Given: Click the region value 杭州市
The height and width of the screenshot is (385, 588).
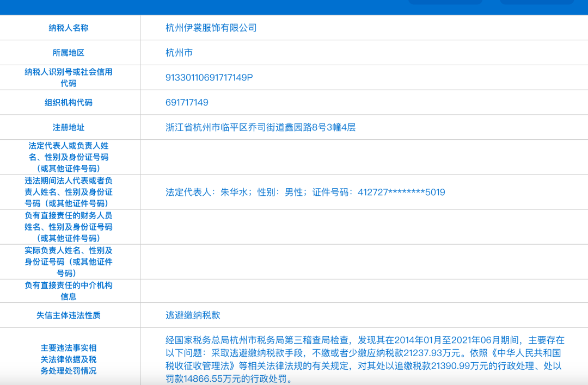Looking at the screenshot, I should (x=174, y=52).
